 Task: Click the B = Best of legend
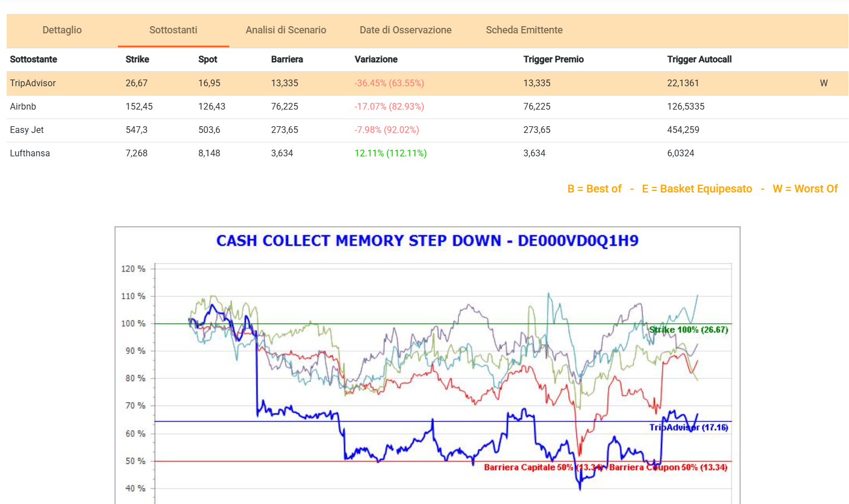point(594,189)
